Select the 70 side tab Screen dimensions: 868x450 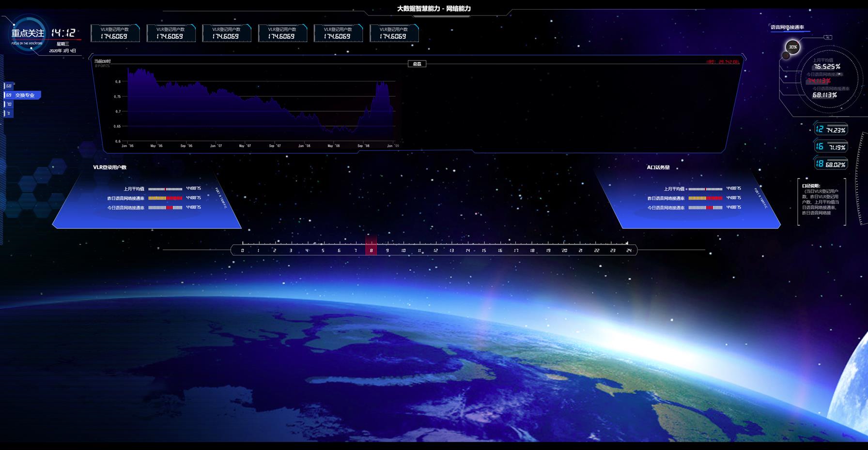click(x=8, y=104)
